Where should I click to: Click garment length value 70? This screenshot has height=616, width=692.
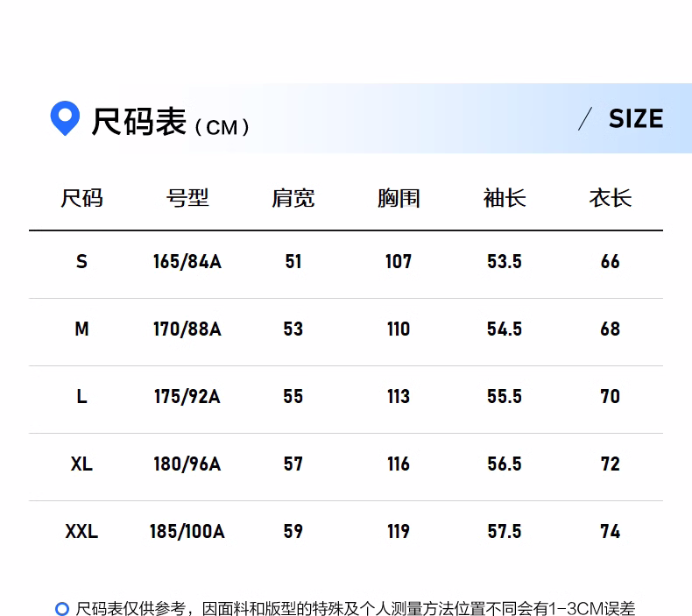click(x=611, y=396)
